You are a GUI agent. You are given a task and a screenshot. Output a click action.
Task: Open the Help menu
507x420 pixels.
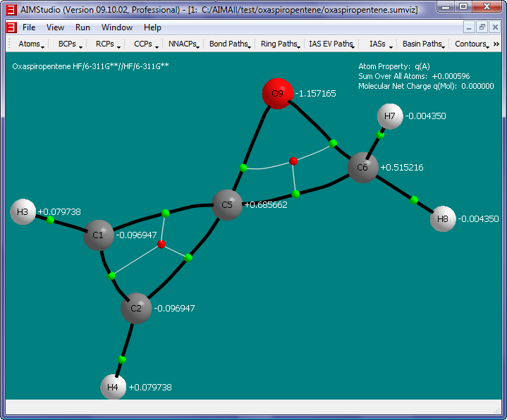[x=152, y=27]
